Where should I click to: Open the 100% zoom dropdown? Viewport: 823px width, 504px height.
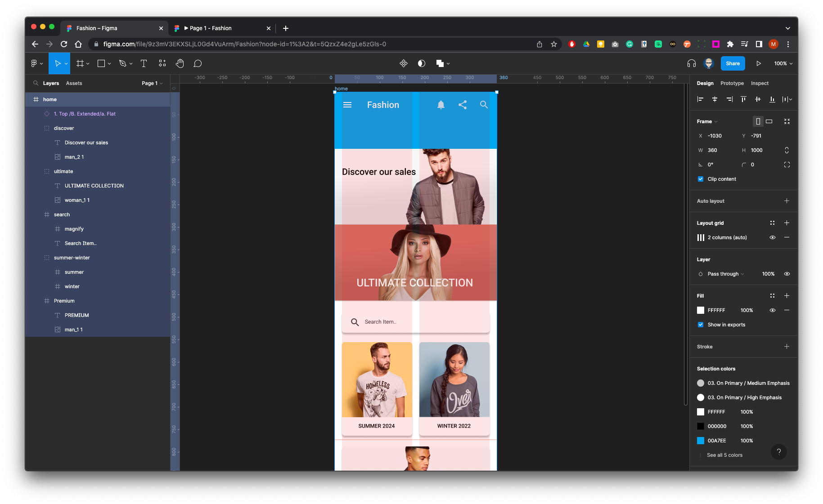click(783, 63)
